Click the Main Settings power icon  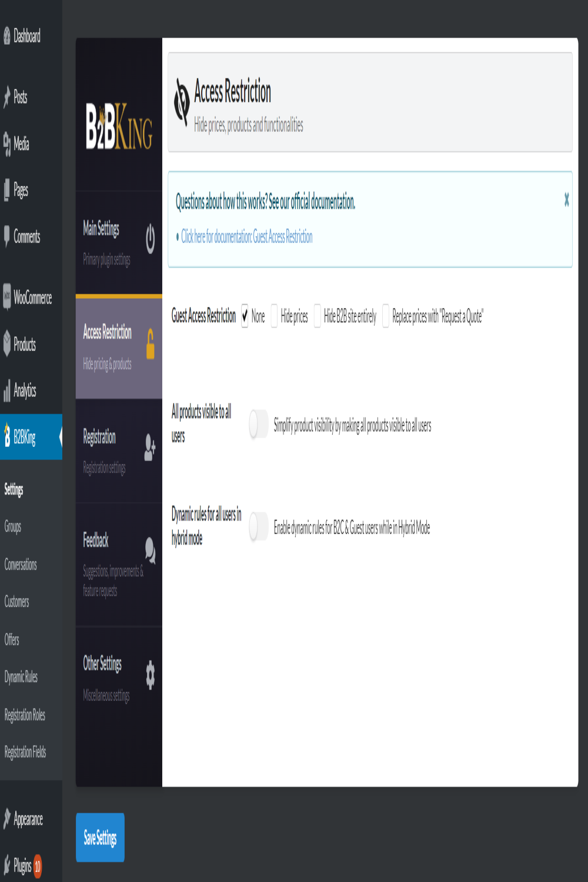click(151, 239)
